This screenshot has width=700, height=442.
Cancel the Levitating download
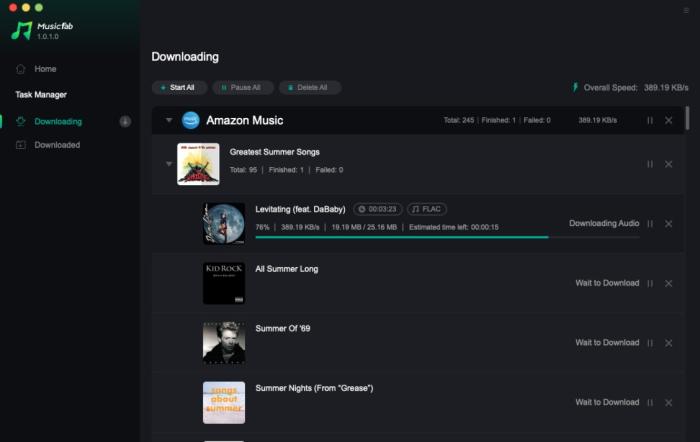(x=668, y=224)
